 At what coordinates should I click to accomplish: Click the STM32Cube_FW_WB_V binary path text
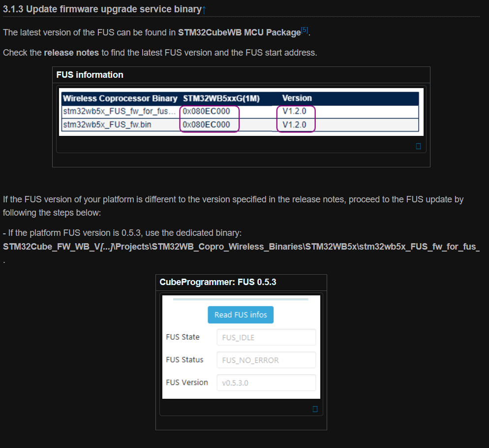point(242,247)
